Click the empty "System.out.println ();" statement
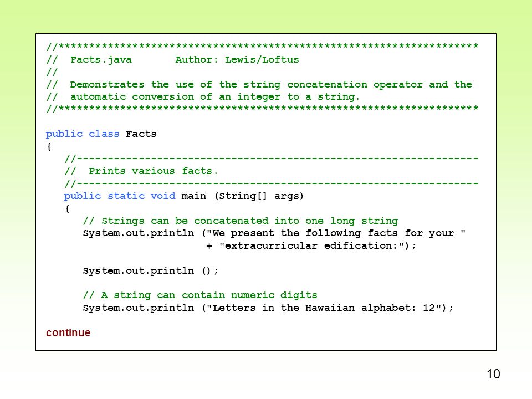This screenshot has width=532, height=399. pos(150,271)
